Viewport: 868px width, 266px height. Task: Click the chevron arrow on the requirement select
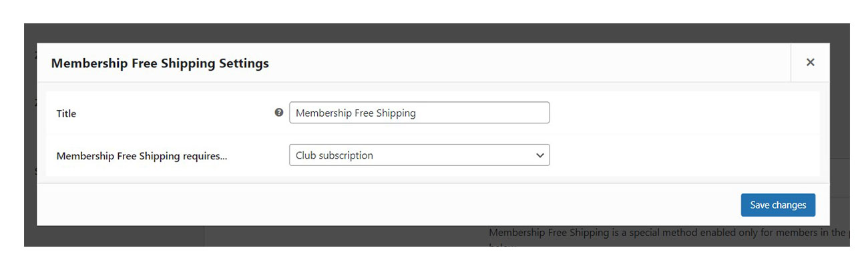point(539,155)
